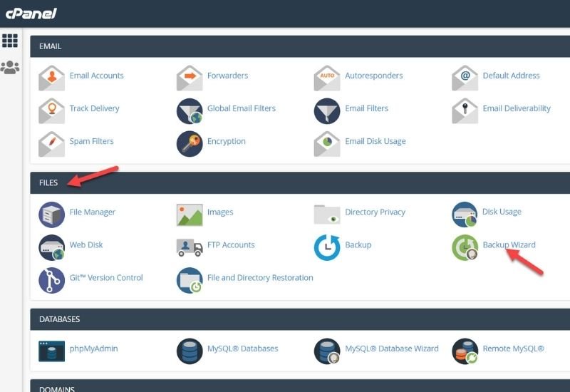Click the Directory Privacy folder icon
This screenshot has width=570, height=392.
pyautogui.click(x=327, y=215)
